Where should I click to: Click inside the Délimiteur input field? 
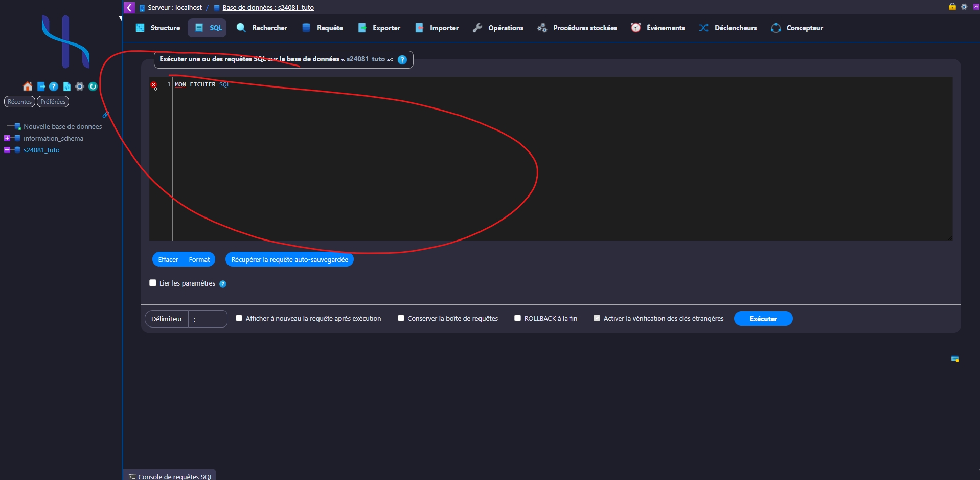click(x=208, y=319)
